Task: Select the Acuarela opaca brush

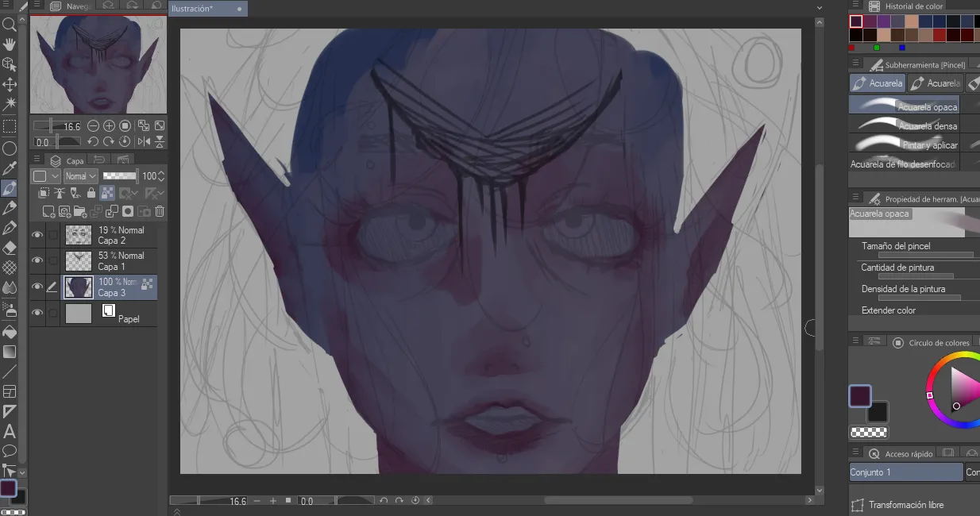Action: tap(904, 104)
